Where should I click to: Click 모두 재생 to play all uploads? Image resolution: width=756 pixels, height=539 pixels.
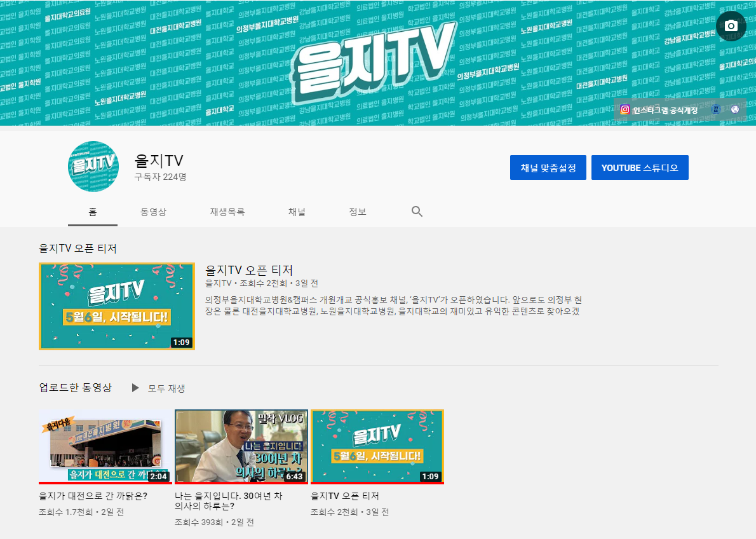[159, 388]
